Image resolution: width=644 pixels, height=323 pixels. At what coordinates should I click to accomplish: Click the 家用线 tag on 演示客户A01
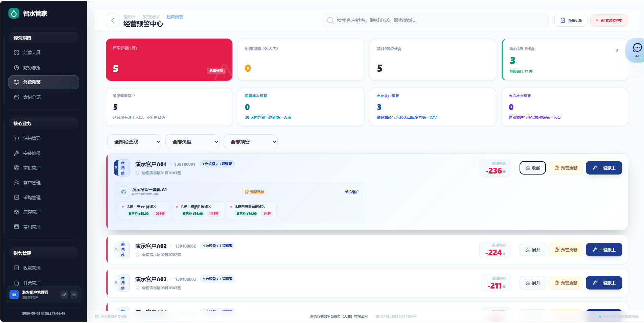[x=122, y=168]
